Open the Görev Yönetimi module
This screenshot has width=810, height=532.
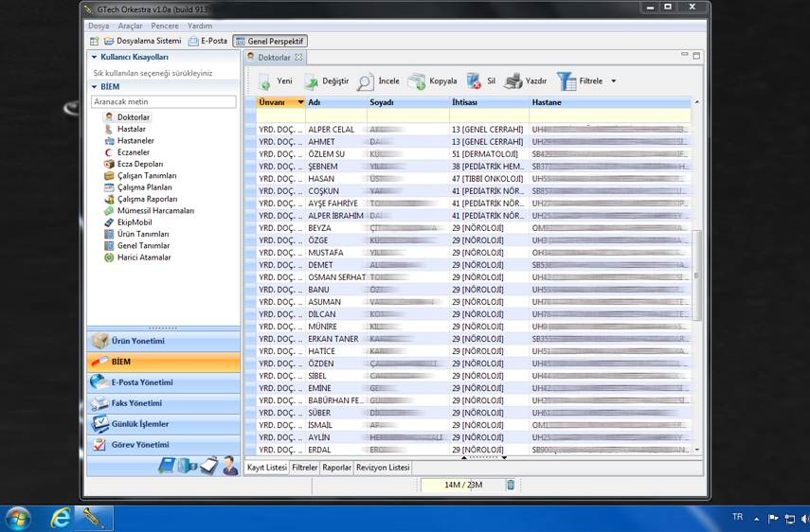click(x=163, y=444)
